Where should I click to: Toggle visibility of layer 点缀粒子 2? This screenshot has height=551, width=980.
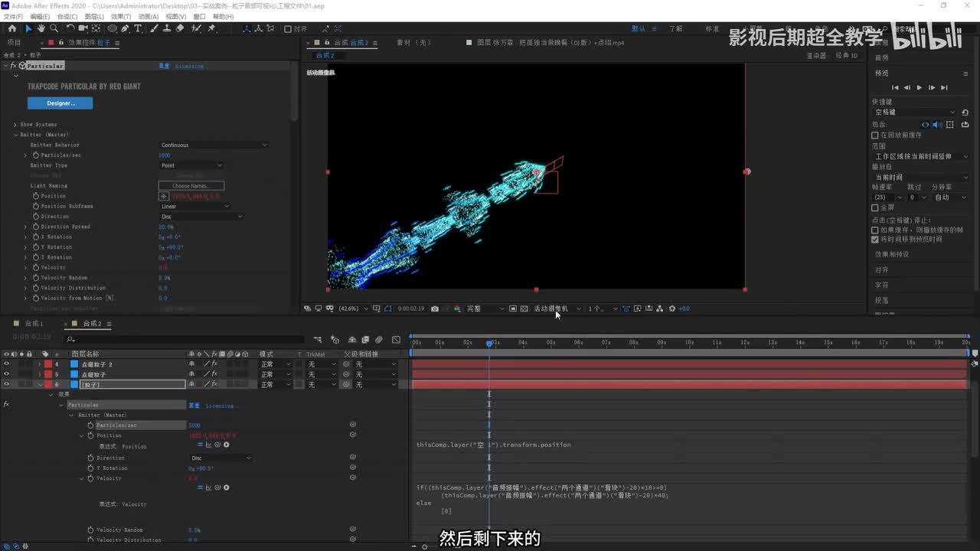pyautogui.click(x=6, y=364)
